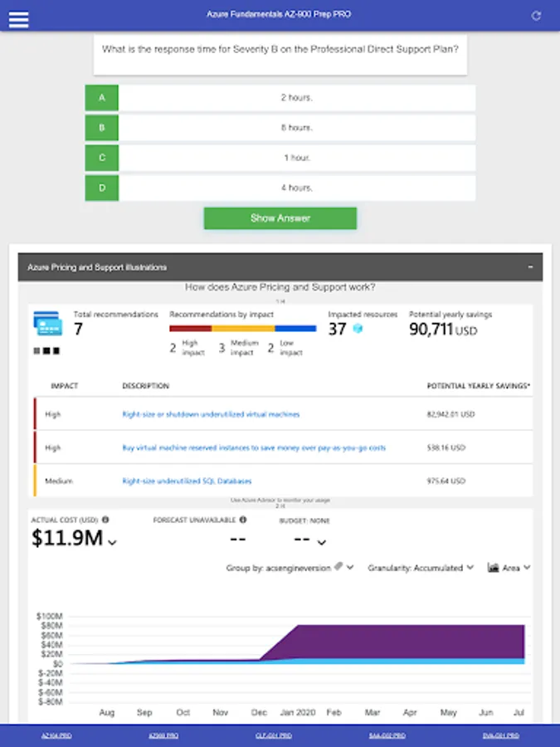Screen dimensions: 560x747
Task: Open the DVA-C01 PRO link in bottom bar
Action: 500,735
